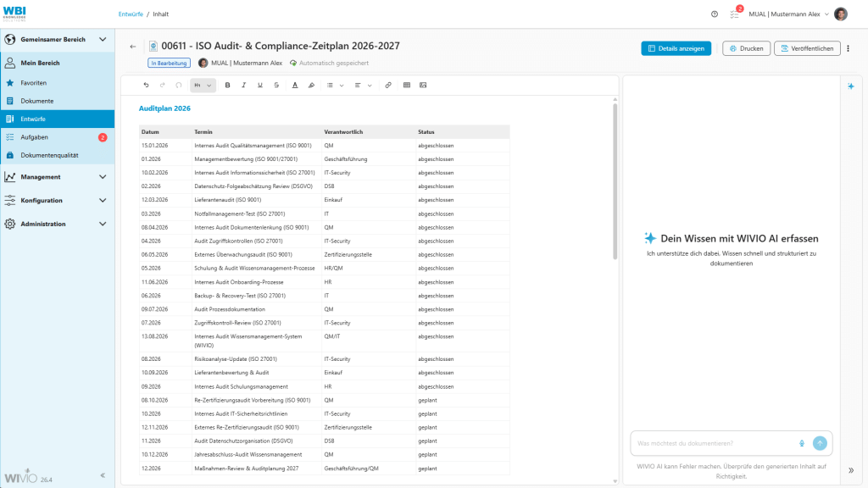Open the text color picker

point(295,86)
